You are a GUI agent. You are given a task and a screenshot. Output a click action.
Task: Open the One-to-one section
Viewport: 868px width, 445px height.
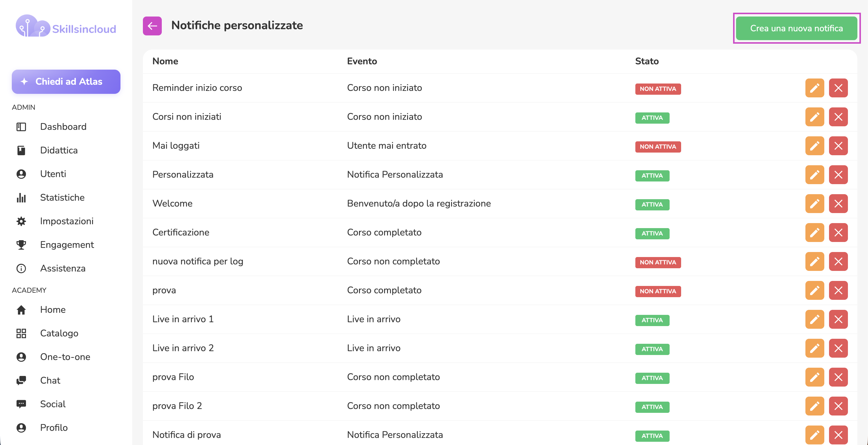tap(65, 357)
